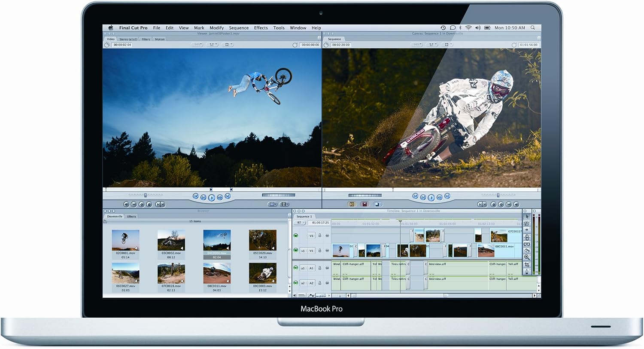Select the arrow Selection tool in tool palette
The height and width of the screenshot is (349, 644).
click(x=527, y=217)
